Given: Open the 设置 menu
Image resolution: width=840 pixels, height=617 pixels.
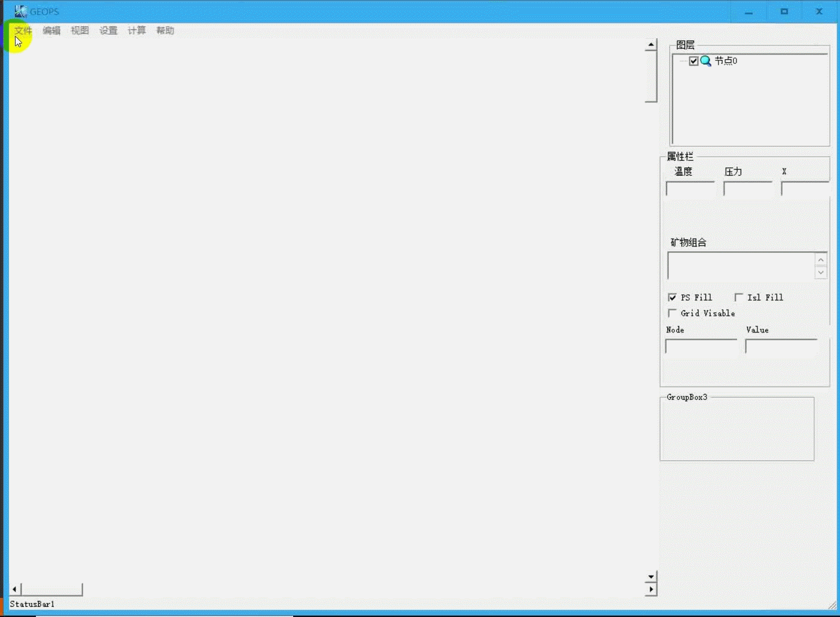Looking at the screenshot, I should (x=108, y=30).
